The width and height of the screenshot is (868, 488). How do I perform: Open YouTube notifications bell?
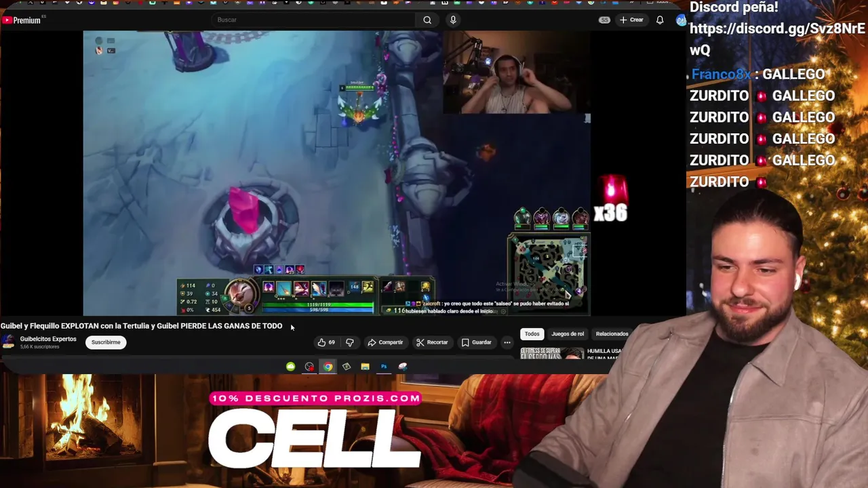pyautogui.click(x=660, y=20)
